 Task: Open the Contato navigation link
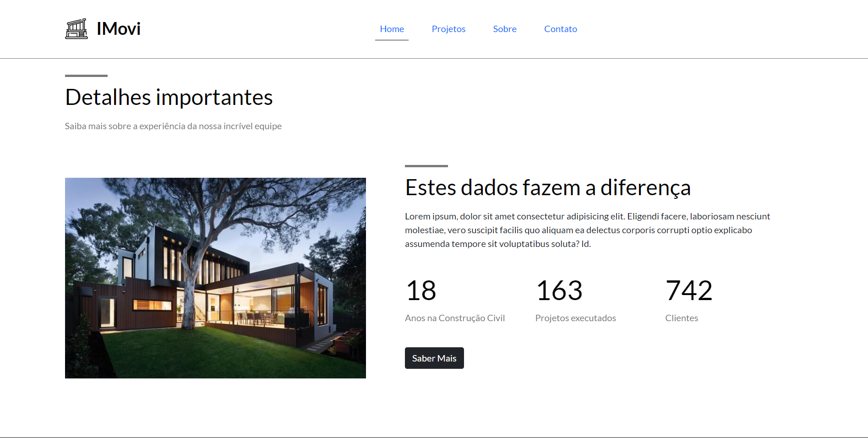click(x=560, y=29)
